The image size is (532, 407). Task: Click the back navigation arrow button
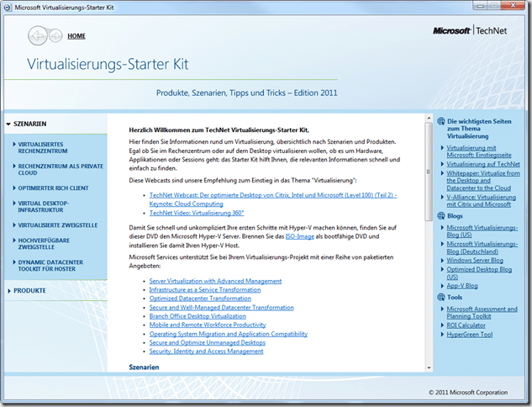coord(37,35)
